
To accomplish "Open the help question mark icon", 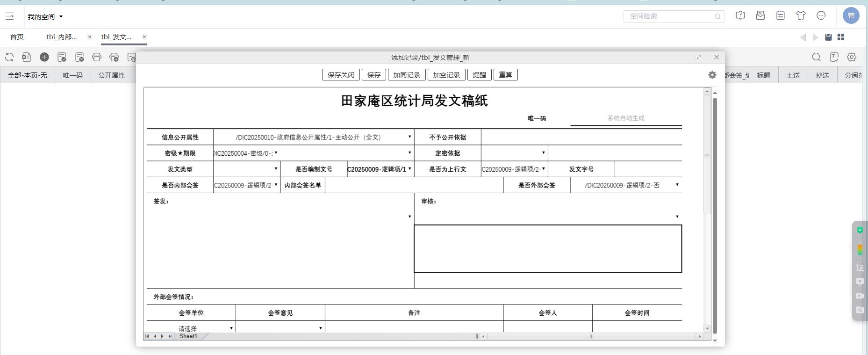I will (x=740, y=16).
